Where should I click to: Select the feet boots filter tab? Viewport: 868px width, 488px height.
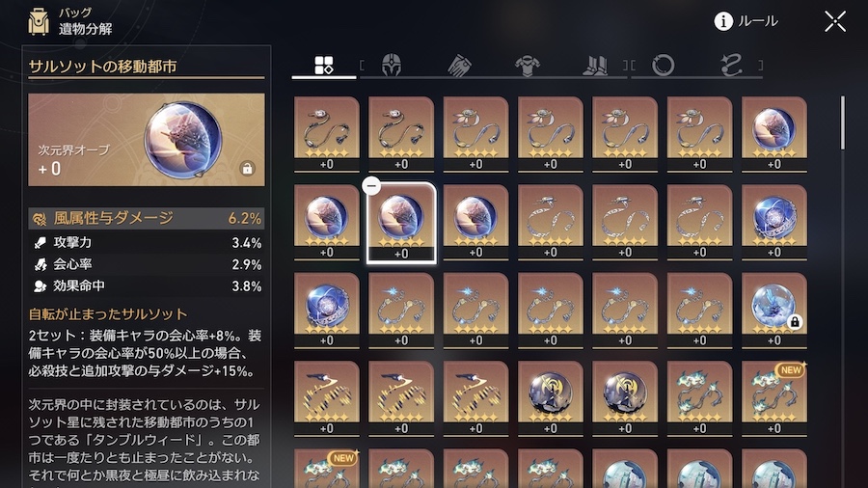595,66
